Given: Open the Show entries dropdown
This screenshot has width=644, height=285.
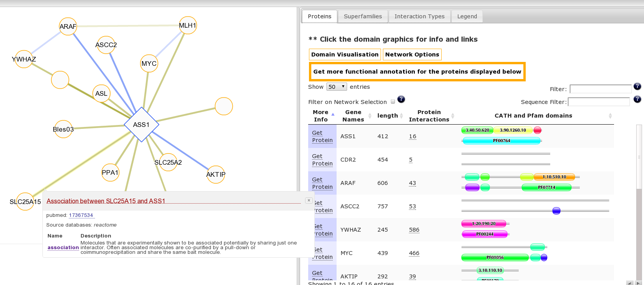Looking at the screenshot, I should point(337,87).
